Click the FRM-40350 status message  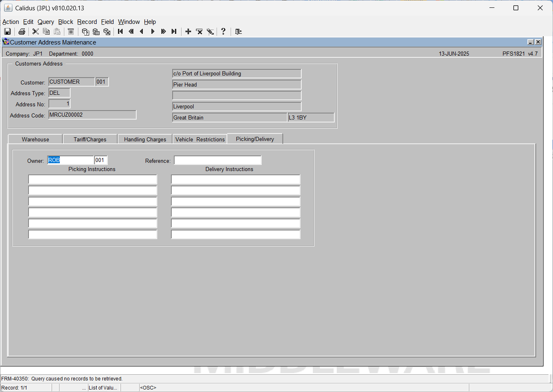pyautogui.click(x=62, y=378)
